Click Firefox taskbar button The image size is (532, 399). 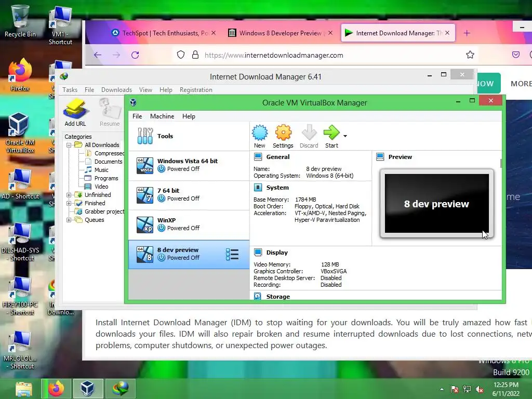tap(56, 389)
